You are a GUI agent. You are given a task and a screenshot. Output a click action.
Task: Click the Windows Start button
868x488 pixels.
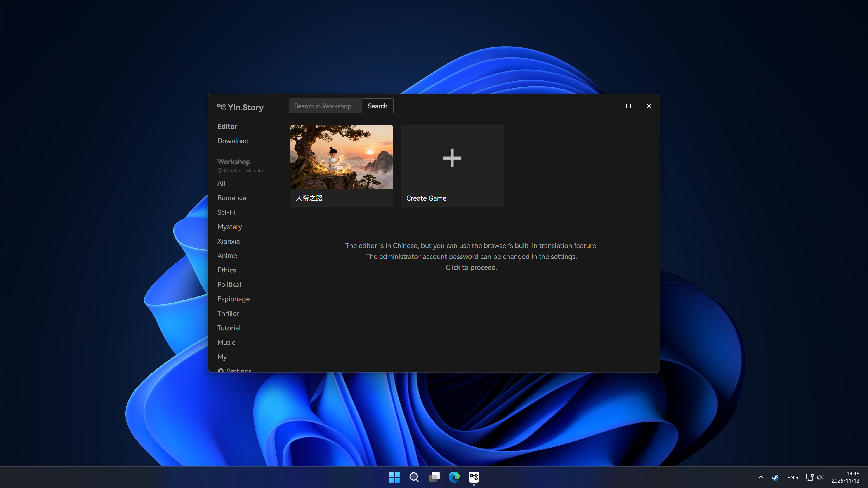pos(394,477)
